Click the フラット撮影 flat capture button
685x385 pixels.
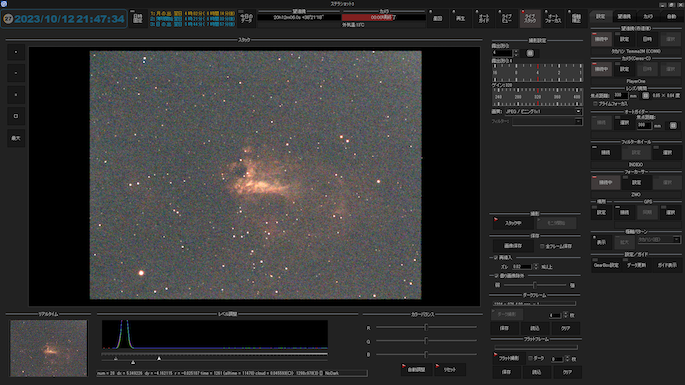509,358
